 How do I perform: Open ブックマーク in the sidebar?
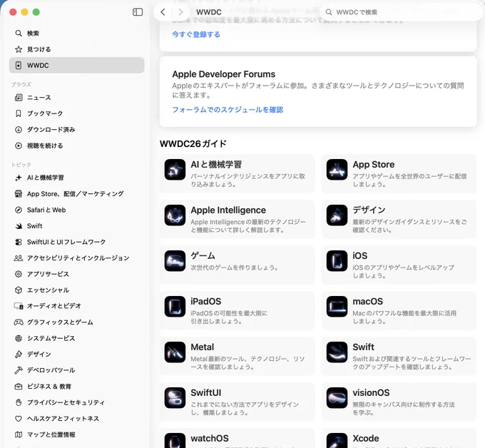coord(77,113)
